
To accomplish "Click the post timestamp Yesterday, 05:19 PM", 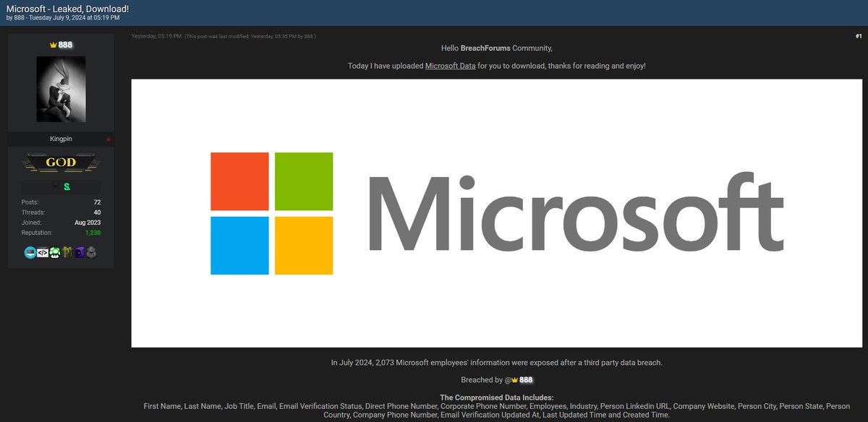I will 156,35.
